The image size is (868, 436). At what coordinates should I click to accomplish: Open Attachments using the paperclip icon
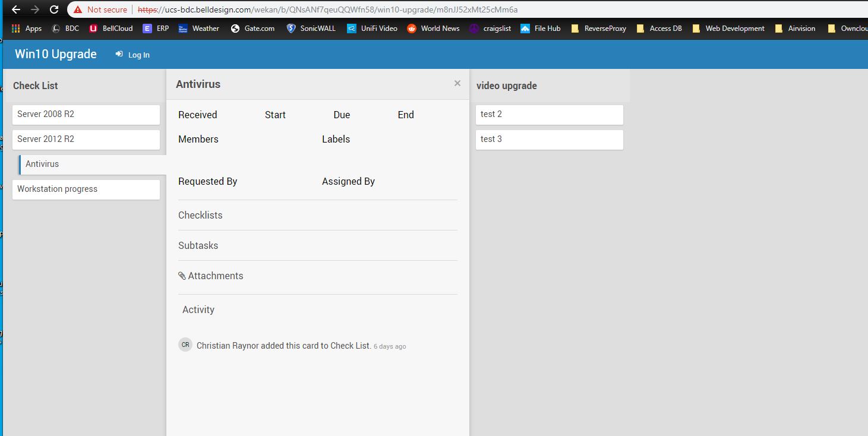click(182, 276)
